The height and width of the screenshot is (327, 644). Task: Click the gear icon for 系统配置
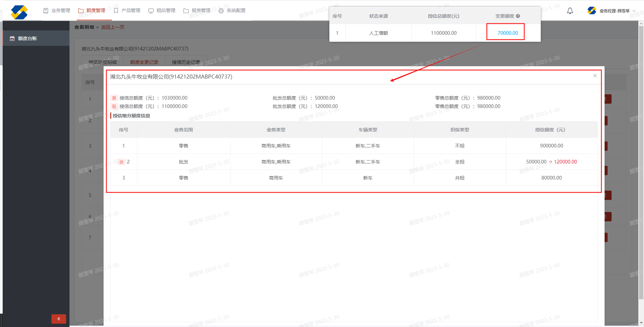[x=221, y=11]
